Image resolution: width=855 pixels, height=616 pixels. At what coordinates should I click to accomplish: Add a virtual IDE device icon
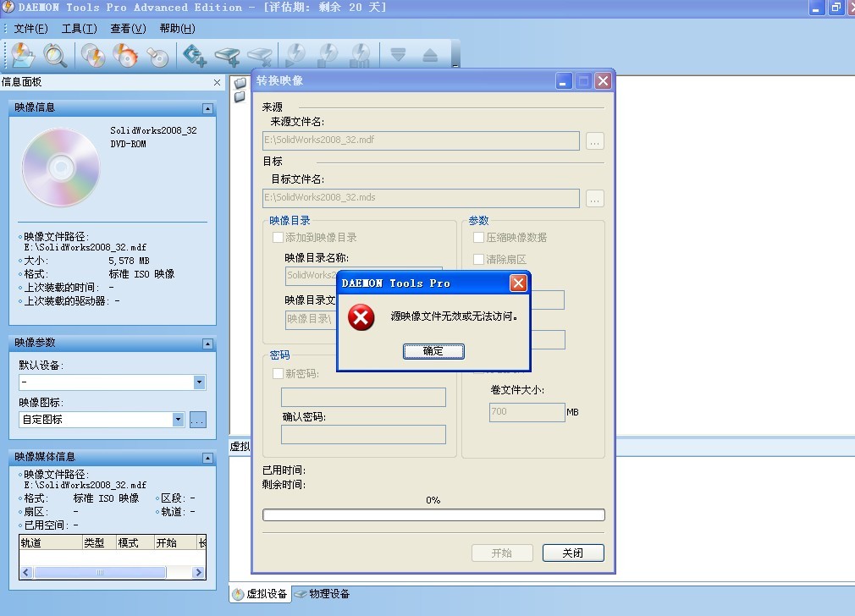click(194, 55)
